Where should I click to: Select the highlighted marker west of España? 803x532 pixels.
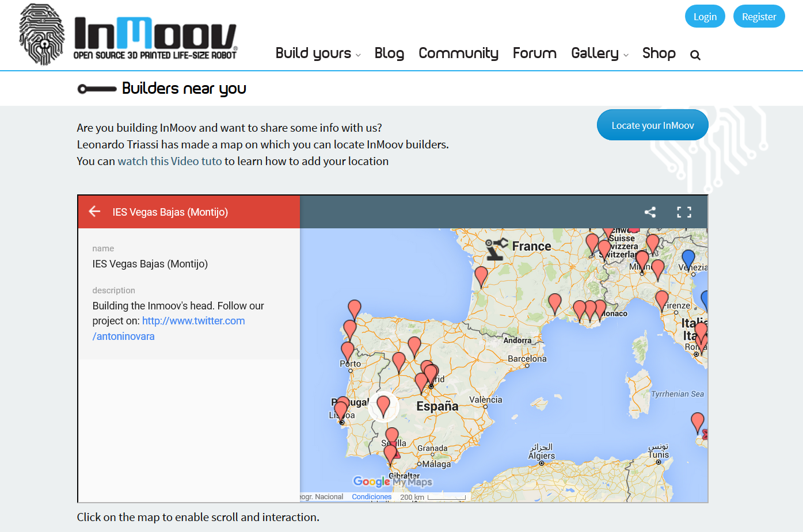coord(383,405)
